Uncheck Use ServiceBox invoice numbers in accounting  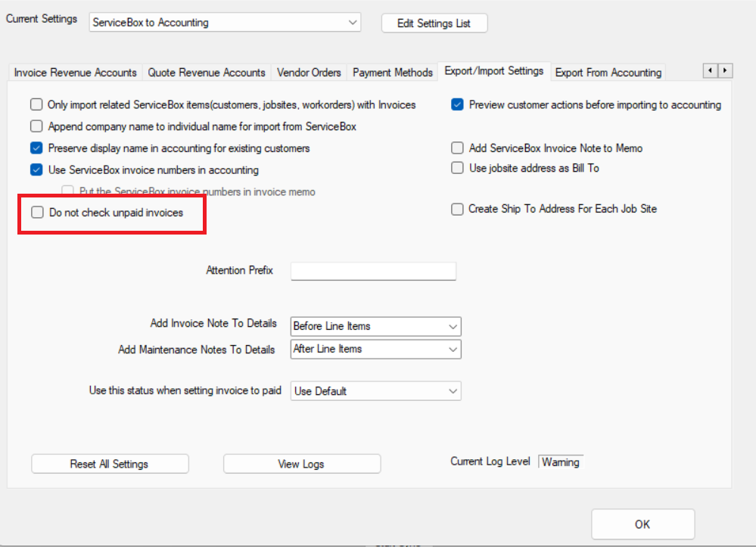[x=36, y=169]
